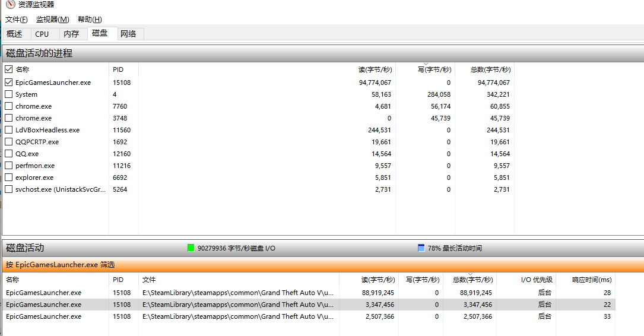The height and width of the screenshot is (336, 644).
Task: Collapse the 磁盘活动的进程 section header
Action: click(323, 53)
